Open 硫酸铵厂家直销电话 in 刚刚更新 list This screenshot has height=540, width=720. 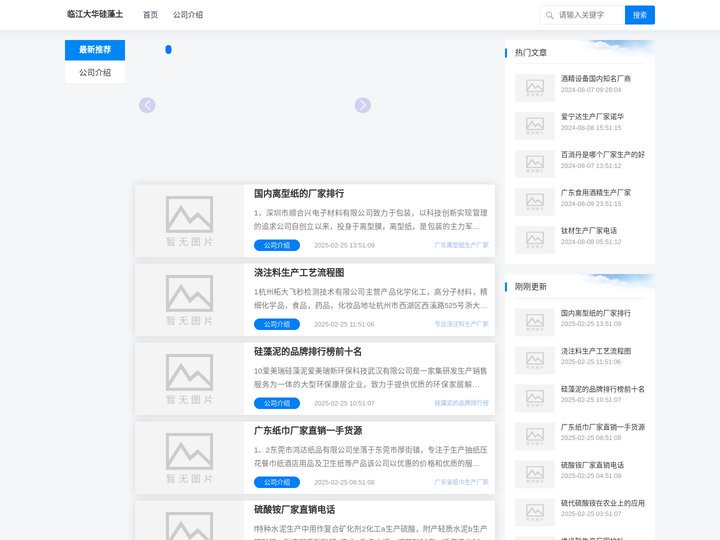coord(592,466)
